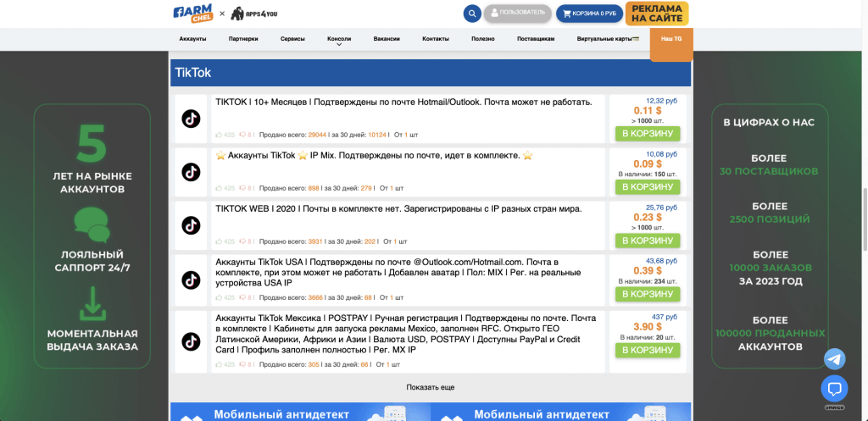
Task: Click the green chat bubbles support icon
Action: [x=92, y=224]
